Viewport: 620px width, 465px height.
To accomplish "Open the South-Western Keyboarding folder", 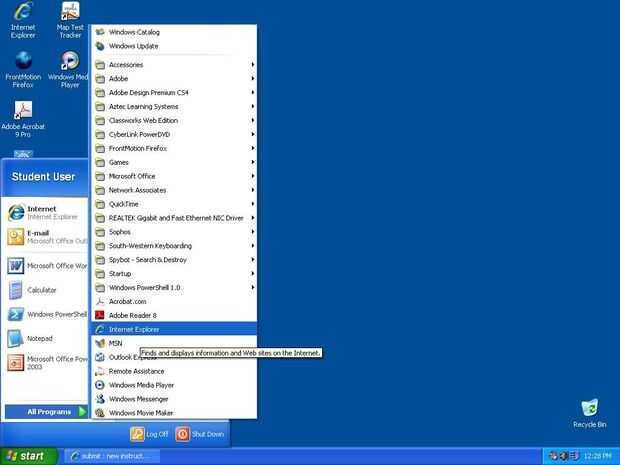I will tap(174, 246).
